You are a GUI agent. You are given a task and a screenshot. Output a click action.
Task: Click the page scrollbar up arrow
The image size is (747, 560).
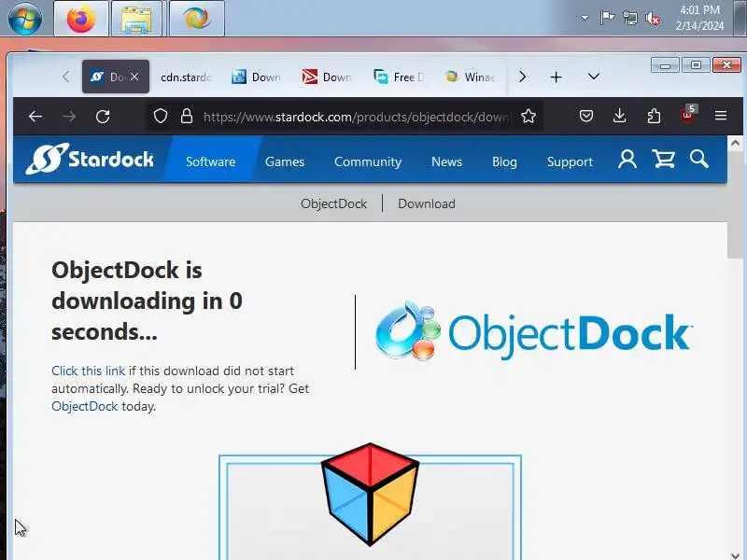point(735,143)
